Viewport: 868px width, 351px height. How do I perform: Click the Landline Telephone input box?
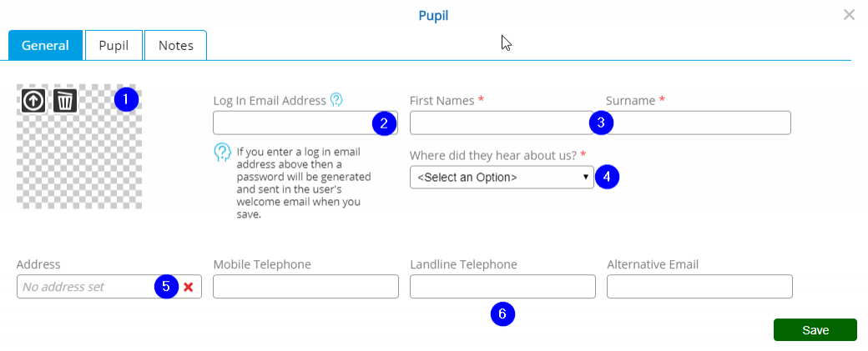502,286
